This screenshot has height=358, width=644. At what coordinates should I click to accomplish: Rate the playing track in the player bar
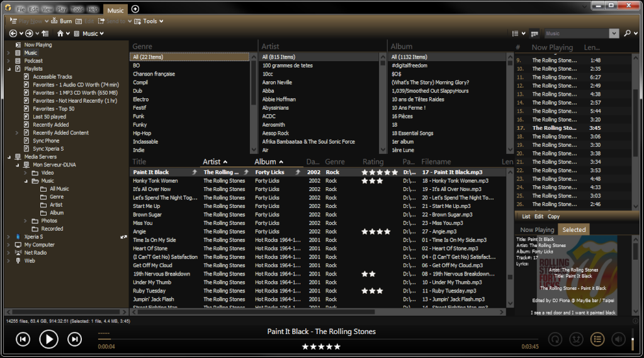[x=321, y=347]
